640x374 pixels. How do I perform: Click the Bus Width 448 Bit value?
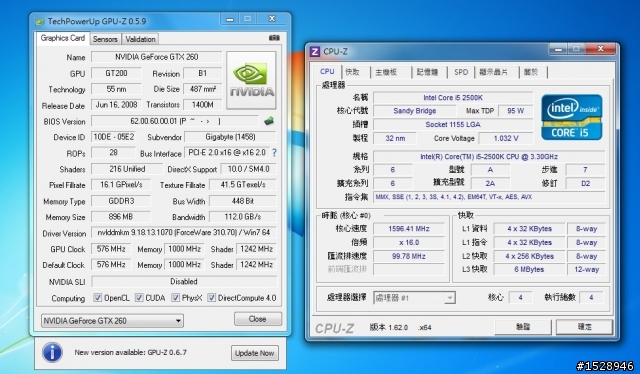pyautogui.click(x=242, y=201)
